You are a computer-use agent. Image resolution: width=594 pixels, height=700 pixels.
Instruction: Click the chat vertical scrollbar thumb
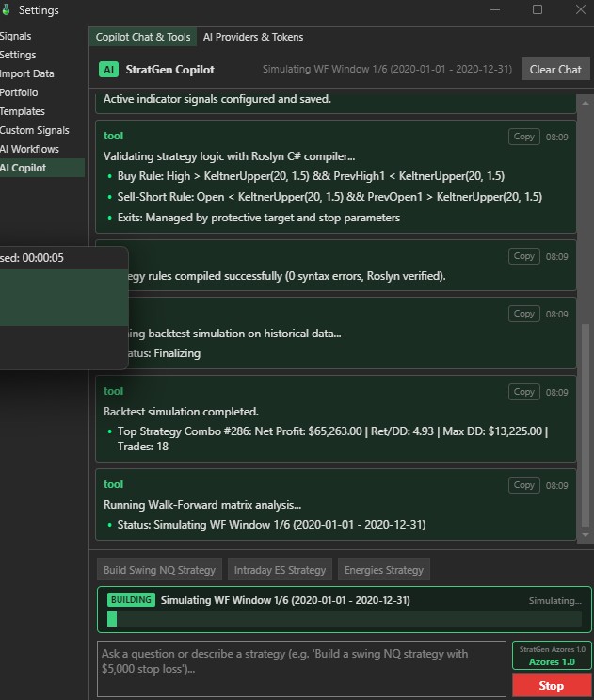click(x=586, y=425)
